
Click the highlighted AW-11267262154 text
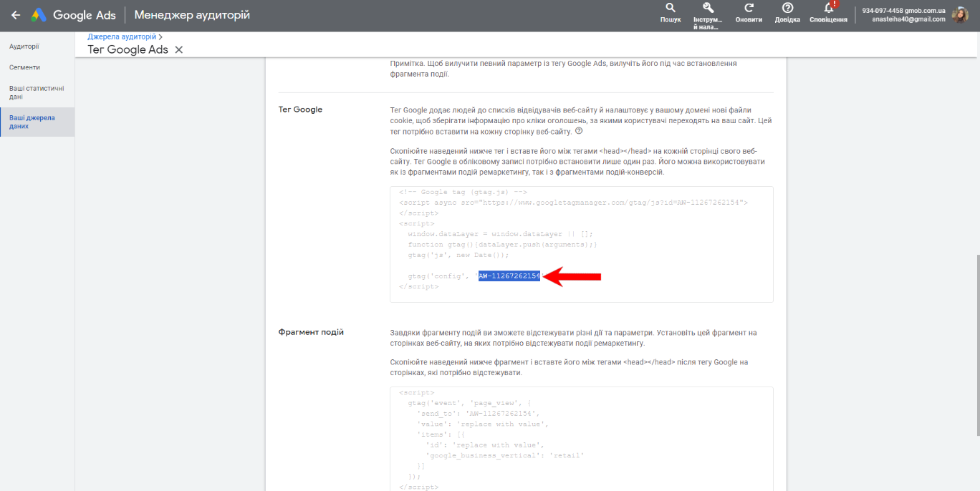click(509, 276)
